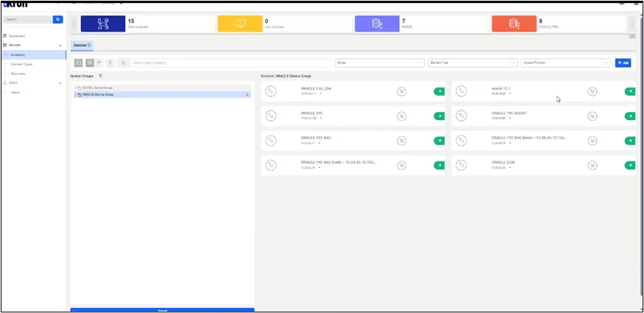Connect to oracle 12.1 with green arrow button
644x313 pixels.
point(629,91)
